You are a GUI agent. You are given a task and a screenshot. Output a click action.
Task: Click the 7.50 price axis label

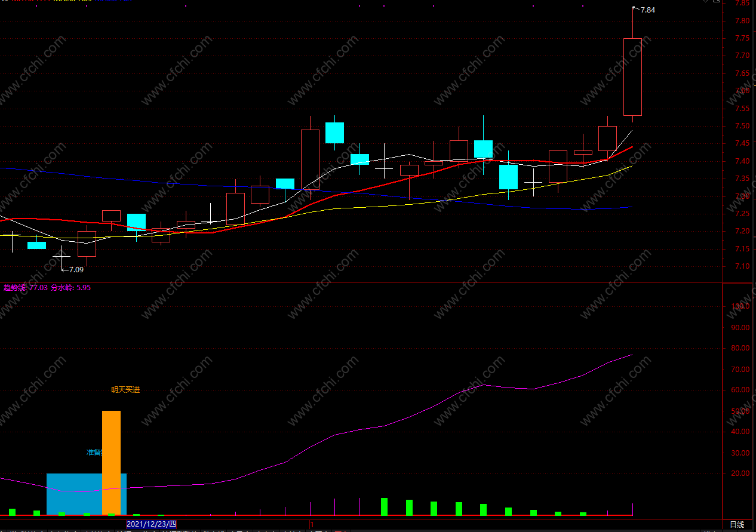pos(742,126)
